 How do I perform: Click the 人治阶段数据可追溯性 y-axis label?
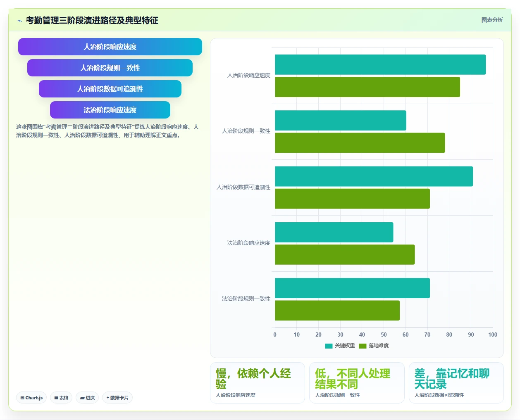[x=243, y=187]
